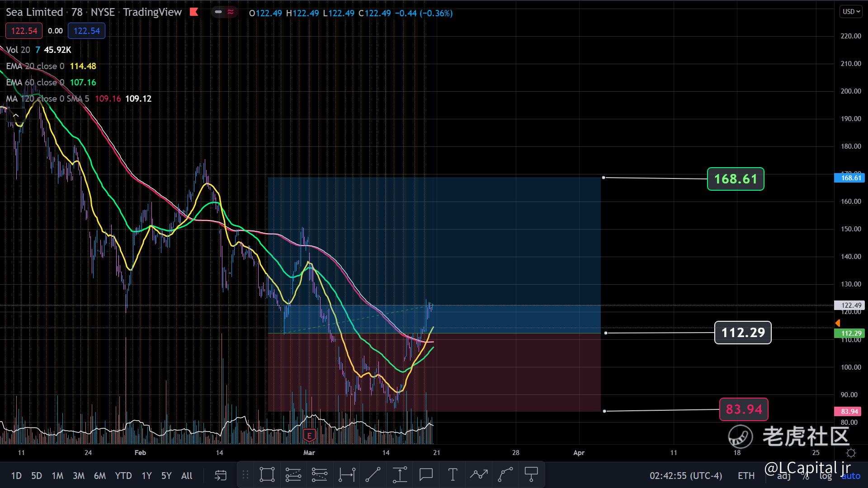The height and width of the screenshot is (488, 868).
Task: Select the date range measure tool
Action: click(347, 474)
